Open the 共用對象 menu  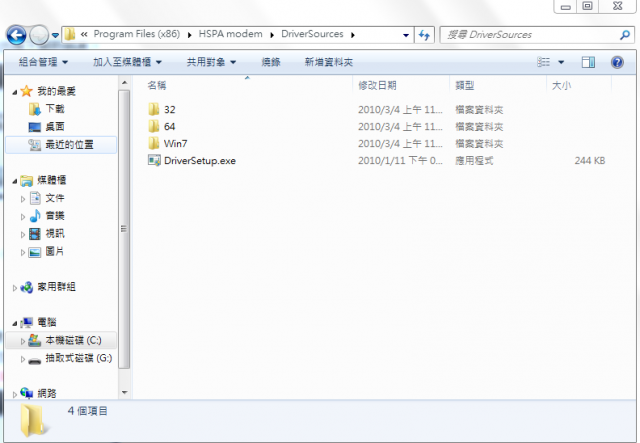click(x=211, y=62)
